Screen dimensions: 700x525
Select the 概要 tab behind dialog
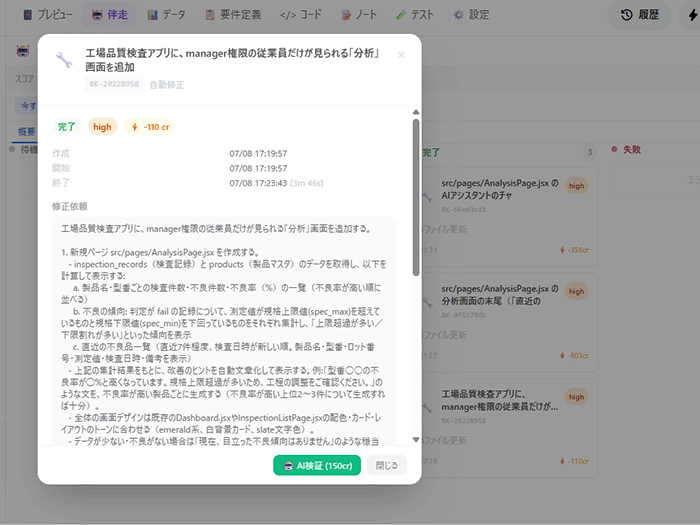pos(26,132)
